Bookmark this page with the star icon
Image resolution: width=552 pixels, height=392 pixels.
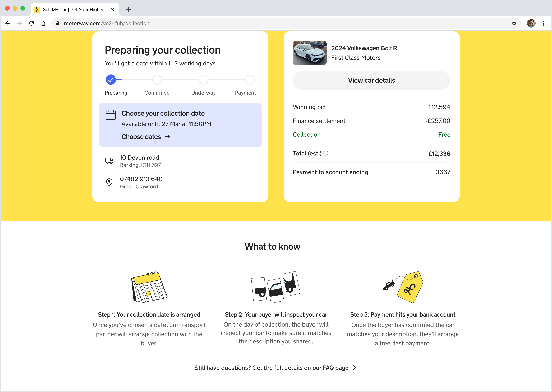(514, 23)
